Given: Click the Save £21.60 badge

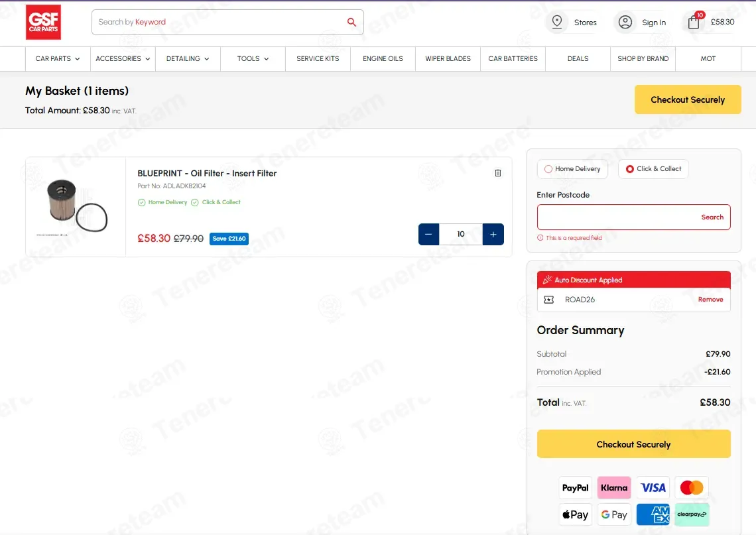Looking at the screenshot, I should pos(229,239).
